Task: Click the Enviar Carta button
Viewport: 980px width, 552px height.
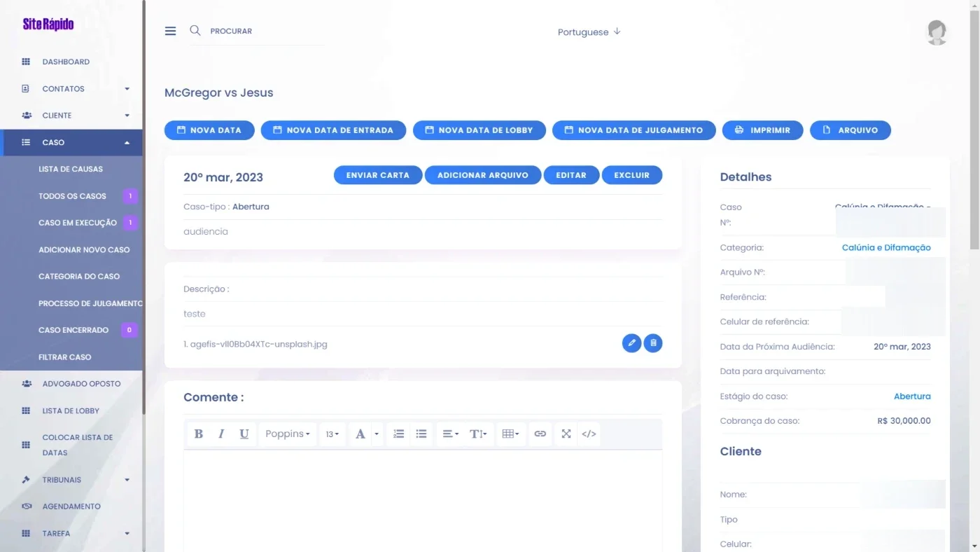Action: point(378,175)
